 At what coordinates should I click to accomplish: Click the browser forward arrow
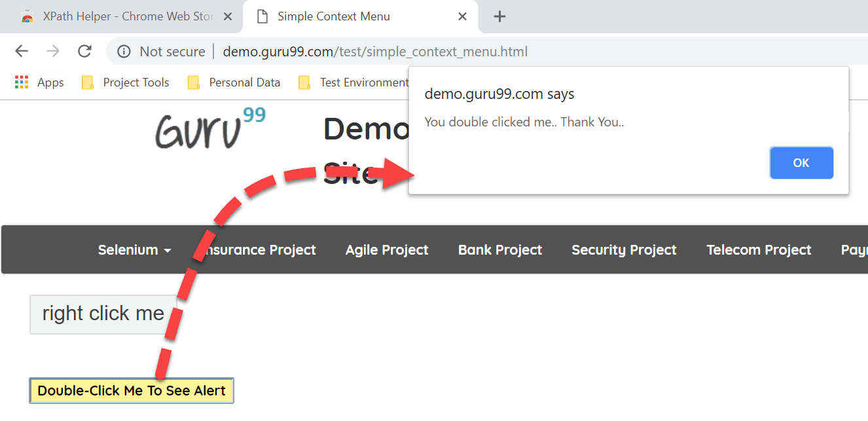(x=53, y=51)
